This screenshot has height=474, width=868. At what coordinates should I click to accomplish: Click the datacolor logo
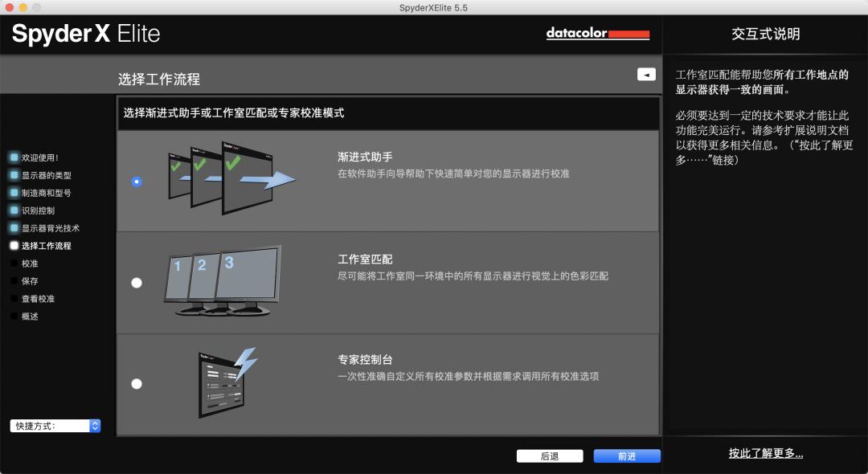click(598, 34)
